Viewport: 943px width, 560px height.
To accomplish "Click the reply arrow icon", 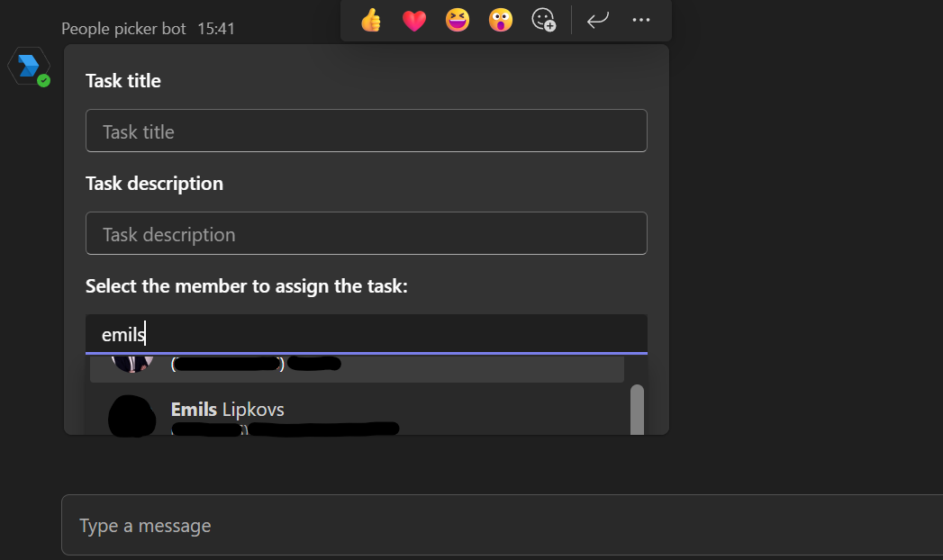I will (598, 20).
